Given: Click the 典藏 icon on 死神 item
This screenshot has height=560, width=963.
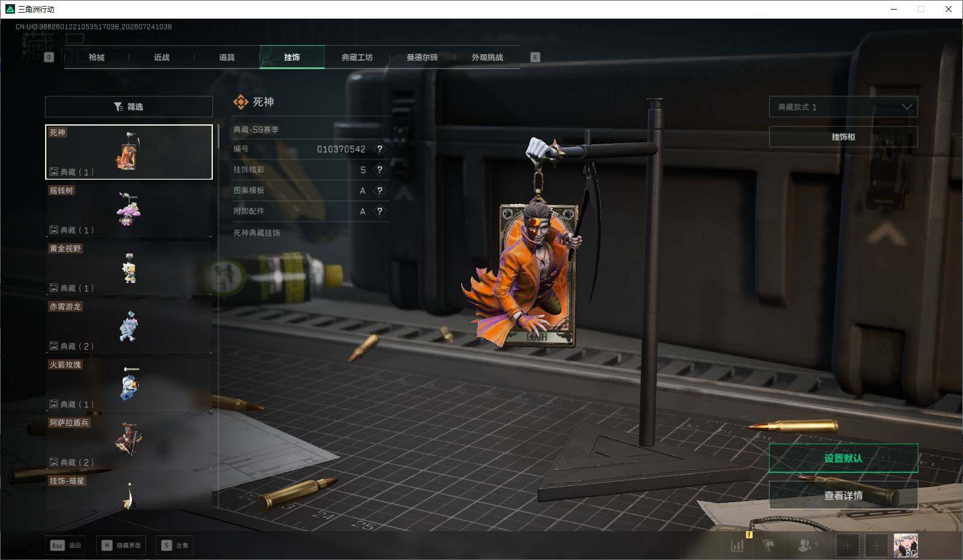Looking at the screenshot, I should (53, 172).
